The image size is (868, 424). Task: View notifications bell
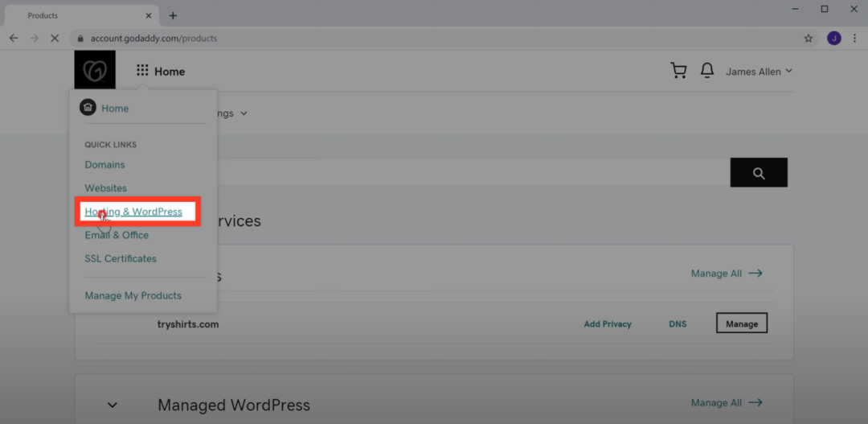point(707,71)
